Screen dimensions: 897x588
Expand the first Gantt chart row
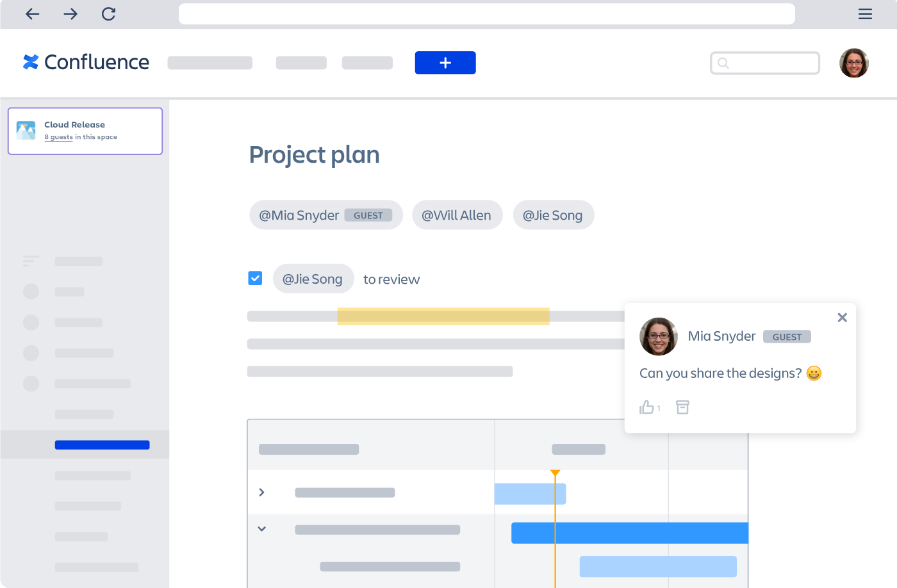(x=261, y=492)
